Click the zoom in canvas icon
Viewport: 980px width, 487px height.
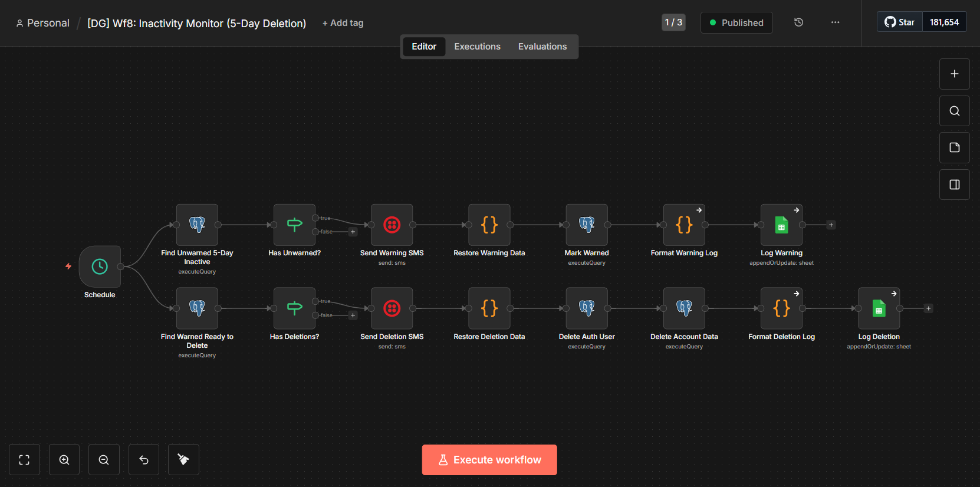(64, 460)
